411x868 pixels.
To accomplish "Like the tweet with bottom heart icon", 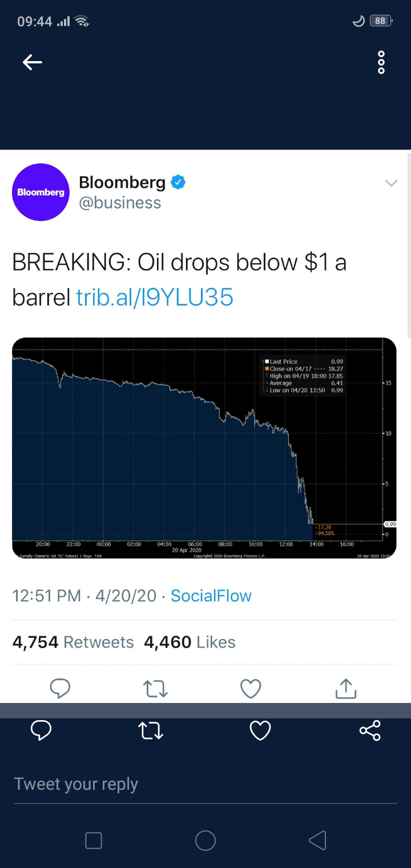I will tap(260, 730).
